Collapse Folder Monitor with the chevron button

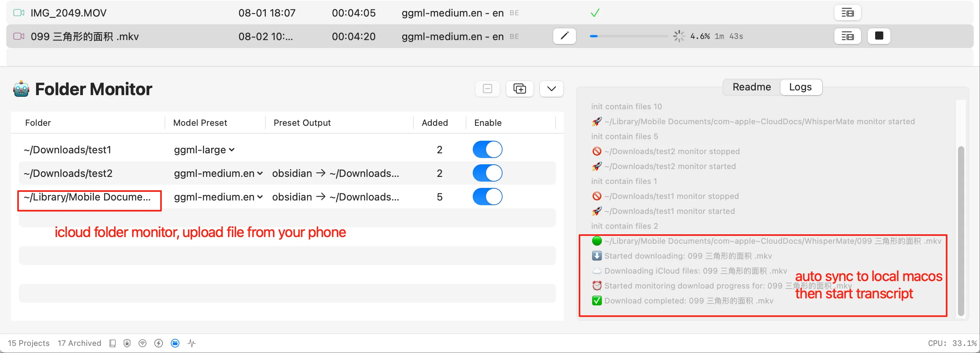click(551, 89)
